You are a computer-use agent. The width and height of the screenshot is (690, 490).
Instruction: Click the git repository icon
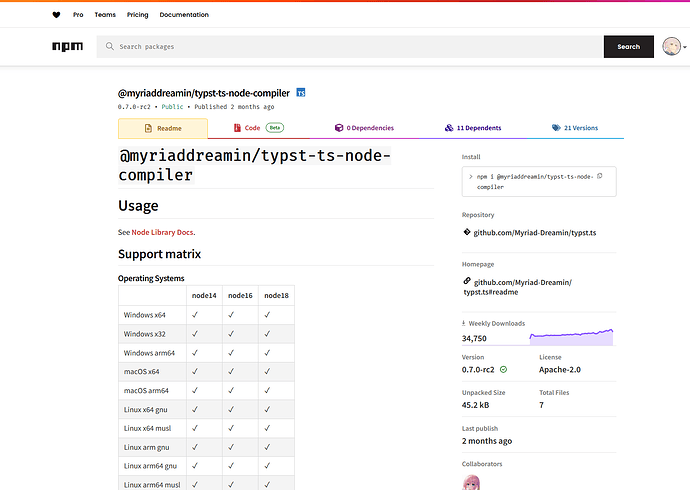pos(466,232)
